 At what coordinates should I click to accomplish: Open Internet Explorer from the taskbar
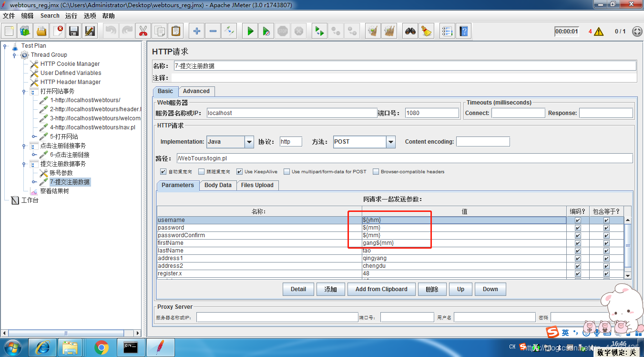[x=42, y=347]
